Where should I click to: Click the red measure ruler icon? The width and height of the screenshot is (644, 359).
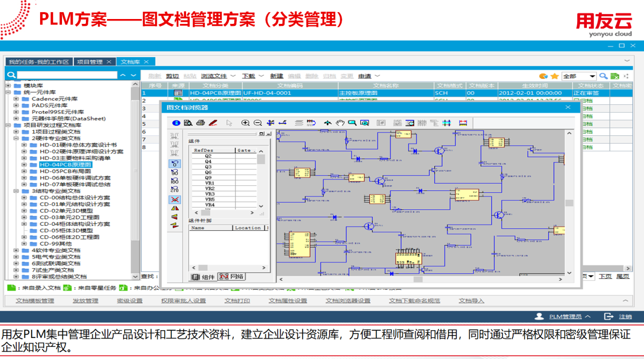point(463,123)
